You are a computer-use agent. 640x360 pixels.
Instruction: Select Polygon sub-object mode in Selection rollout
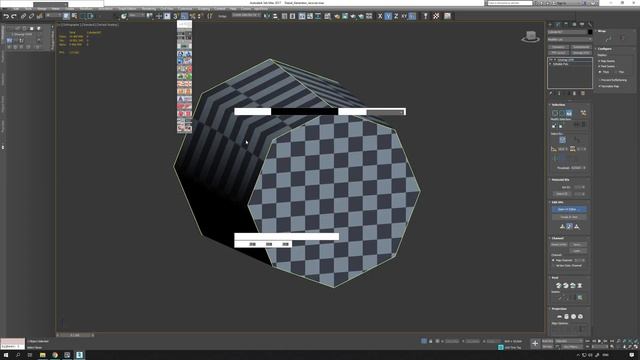569,113
